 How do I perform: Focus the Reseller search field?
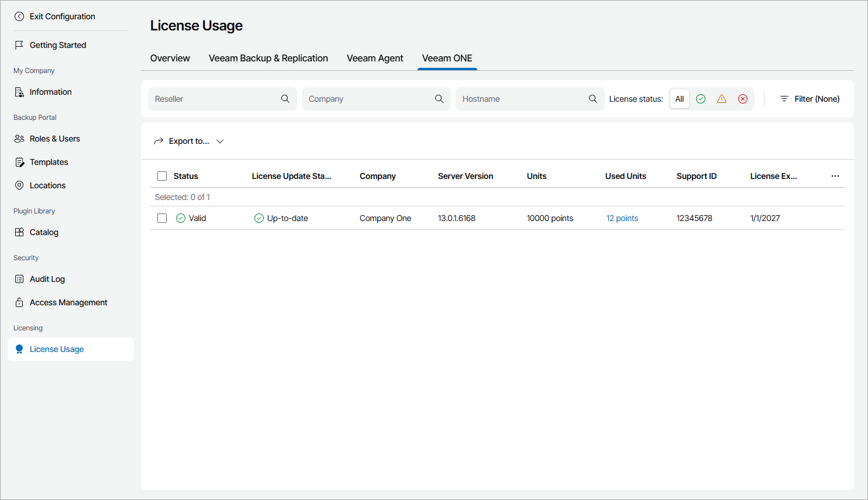[x=222, y=99]
